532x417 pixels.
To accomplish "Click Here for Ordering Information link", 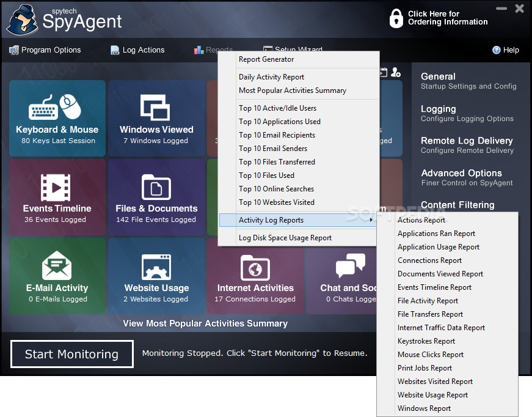I will coord(448,18).
